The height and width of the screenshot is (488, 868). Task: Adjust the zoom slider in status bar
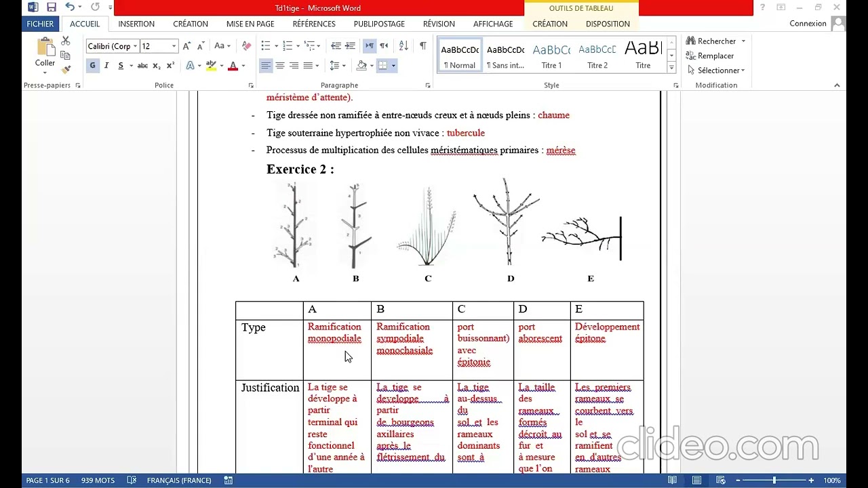pyautogui.click(x=774, y=481)
